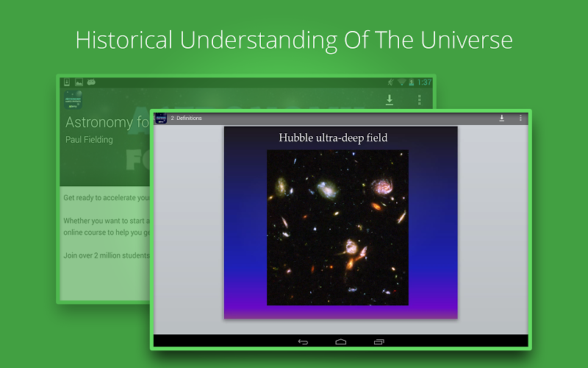Screen dimensions: 588x368
Task: Tap the Android back navigation button
Action: point(303,342)
